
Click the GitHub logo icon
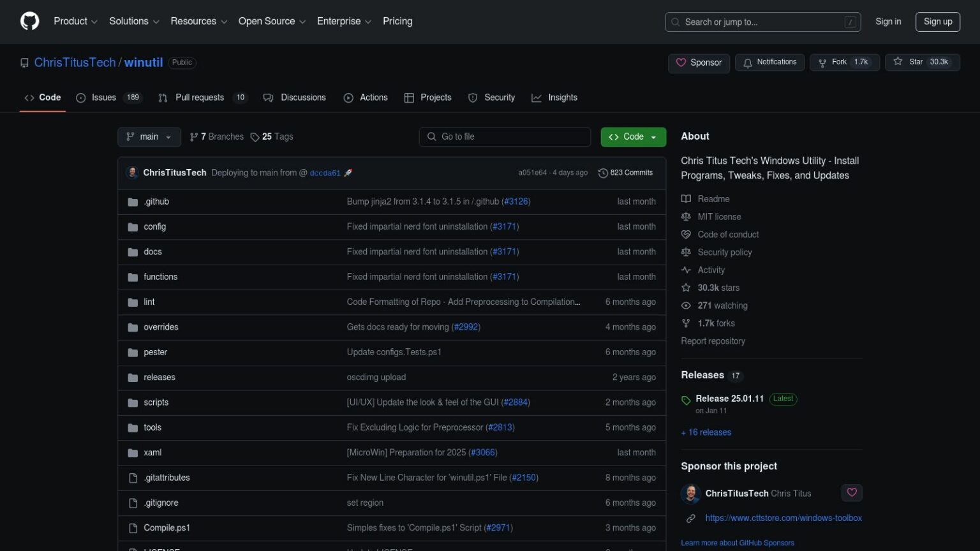click(29, 21)
